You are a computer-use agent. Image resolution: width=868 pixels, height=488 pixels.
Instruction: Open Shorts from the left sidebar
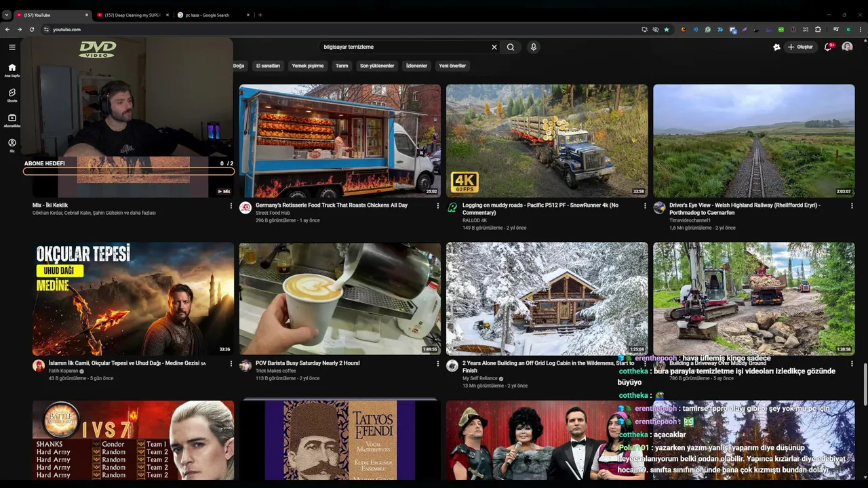[x=12, y=95]
